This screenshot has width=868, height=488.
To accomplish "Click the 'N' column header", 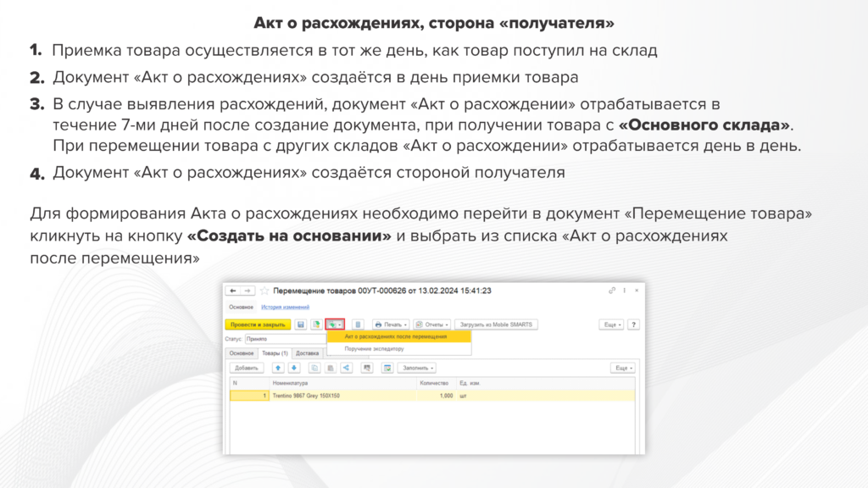I will coord(249,383).
